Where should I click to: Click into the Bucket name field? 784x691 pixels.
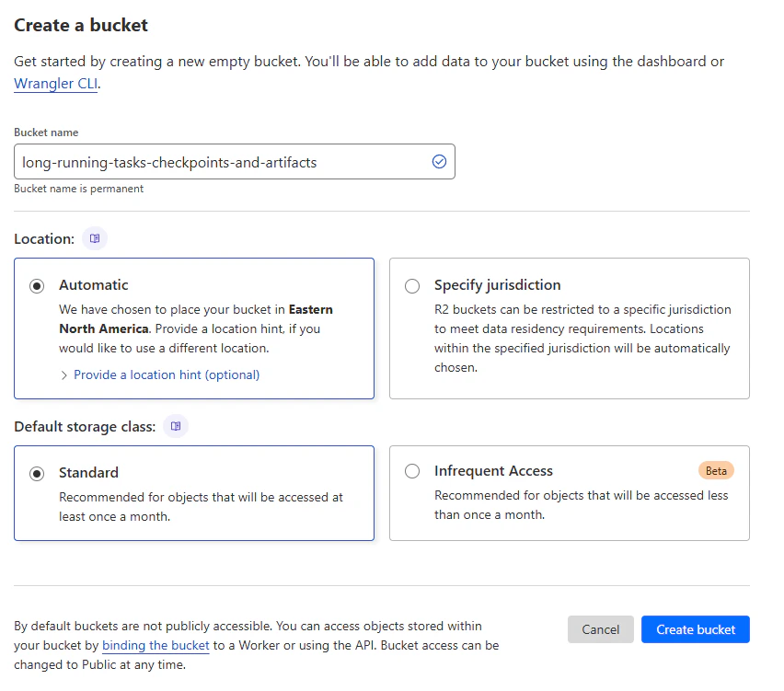(x=235, y=162)
